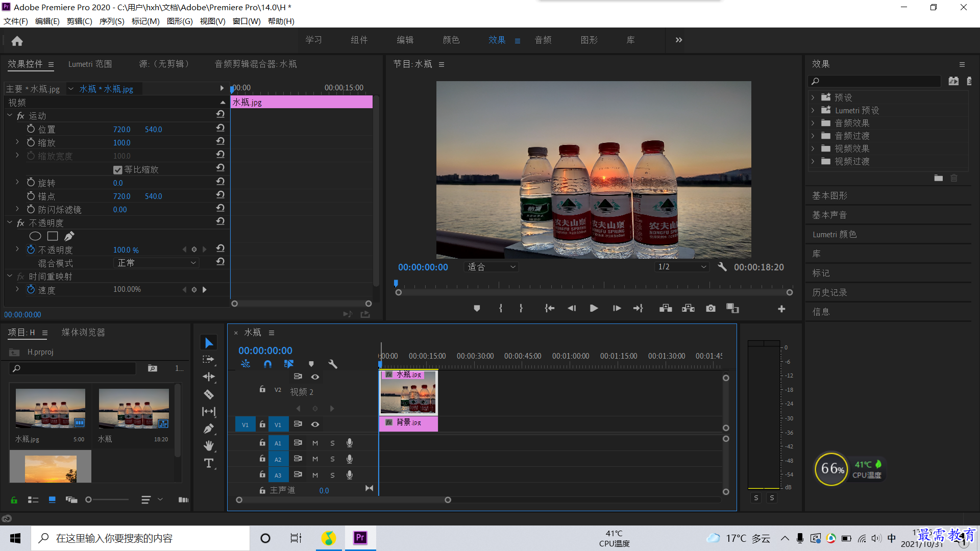The image size is (980, 551).
Task: Click the Lift button in program monitor
Action: click(666, 308)
